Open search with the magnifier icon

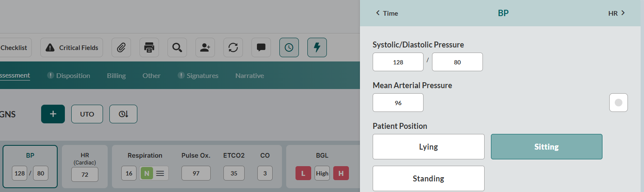point(177,47)
